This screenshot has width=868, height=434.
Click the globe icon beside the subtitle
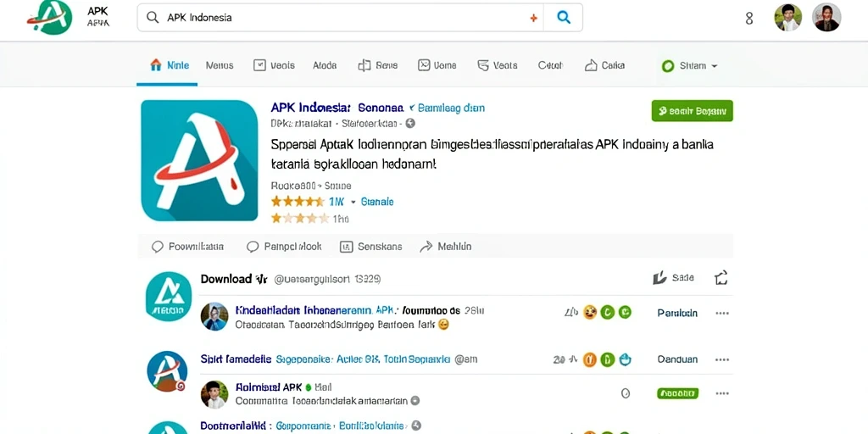410,124
